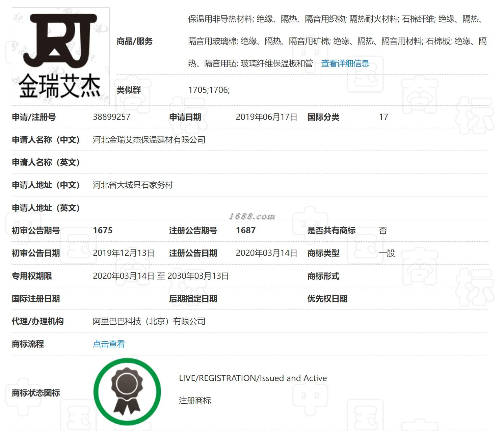504x431 pixels.
Task: Click the 初审公告日期 field label
Action: point(36,253)
